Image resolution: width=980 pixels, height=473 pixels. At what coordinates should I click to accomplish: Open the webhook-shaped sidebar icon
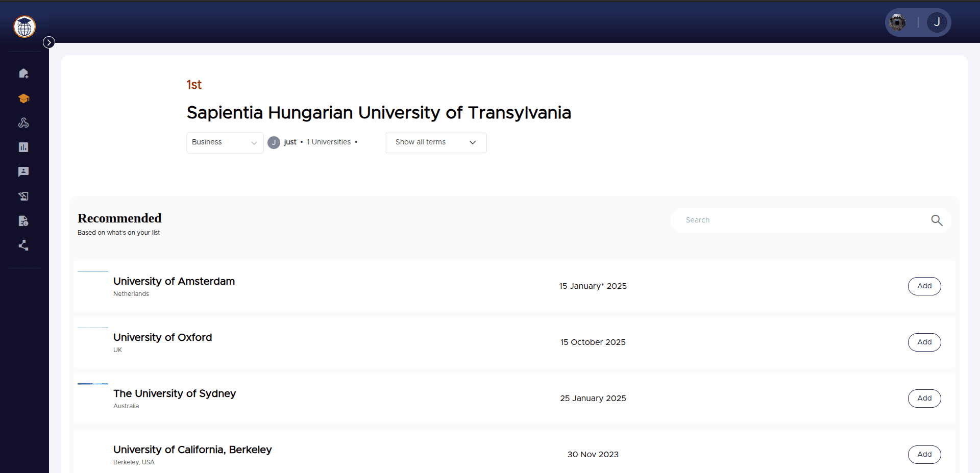click(x=23, y=122)
